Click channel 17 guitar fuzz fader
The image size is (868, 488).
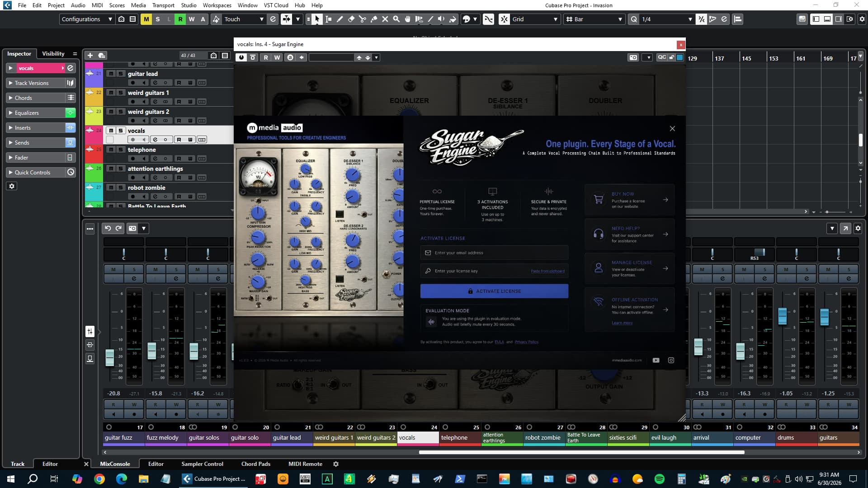tap(110, 358)
